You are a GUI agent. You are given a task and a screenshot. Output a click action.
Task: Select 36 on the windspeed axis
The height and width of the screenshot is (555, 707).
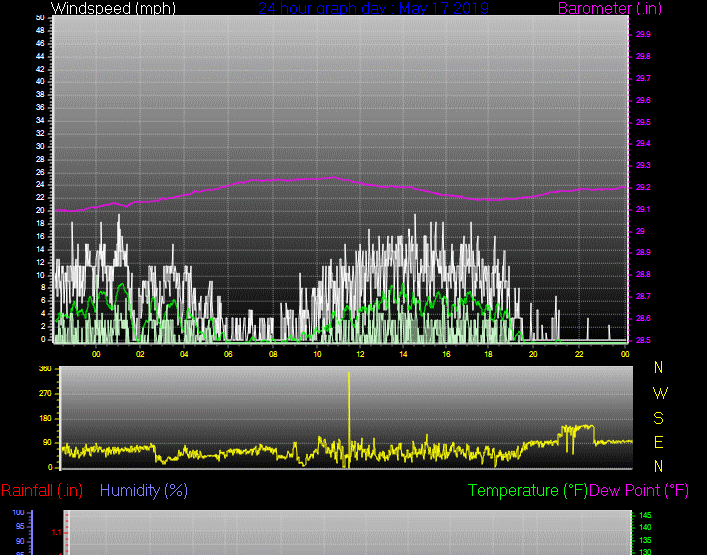tap(40, 107)
